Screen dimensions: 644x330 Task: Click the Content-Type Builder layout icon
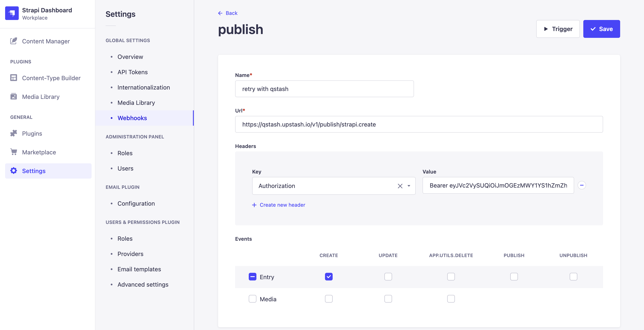click(x=13, y=78)
